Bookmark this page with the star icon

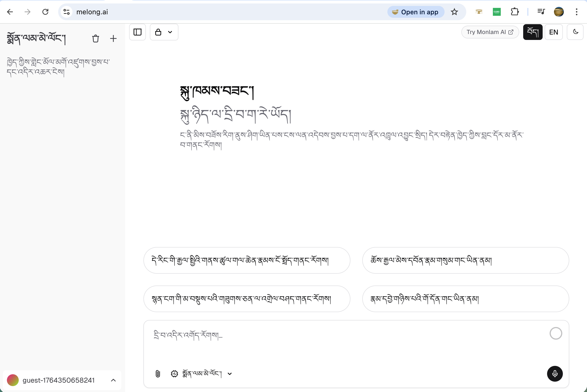coord(454,12)
